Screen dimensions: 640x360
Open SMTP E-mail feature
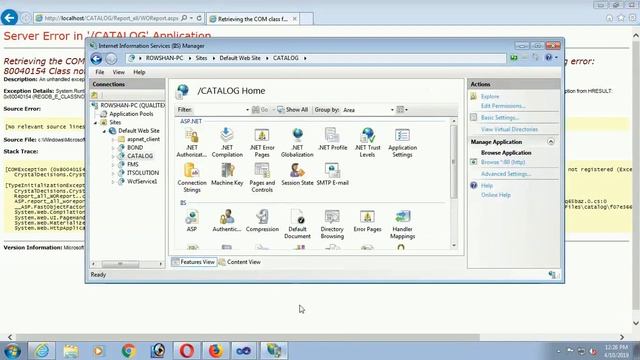[x=332, y=174]
